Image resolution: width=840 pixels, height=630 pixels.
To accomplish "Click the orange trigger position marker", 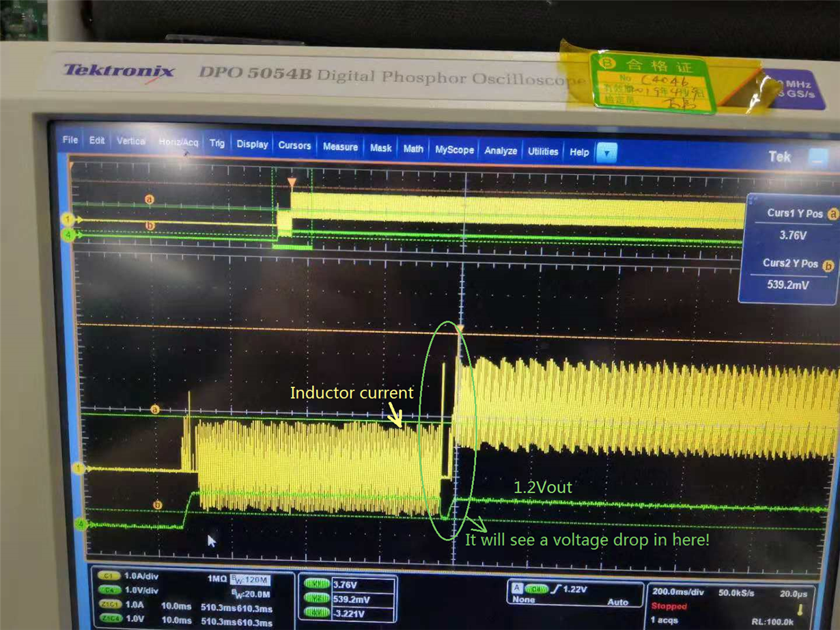I will 292,182.
